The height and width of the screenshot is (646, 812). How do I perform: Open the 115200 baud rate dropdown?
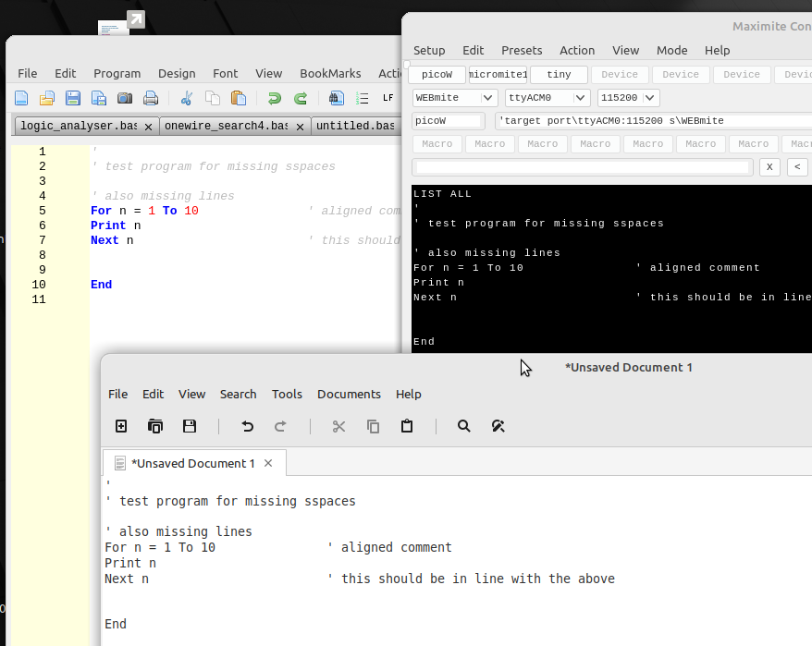650,98
